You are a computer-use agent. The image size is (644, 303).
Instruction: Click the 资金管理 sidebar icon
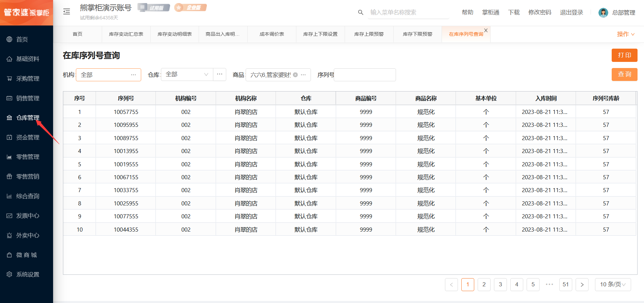pyautogui.click(x=10, y=137)
